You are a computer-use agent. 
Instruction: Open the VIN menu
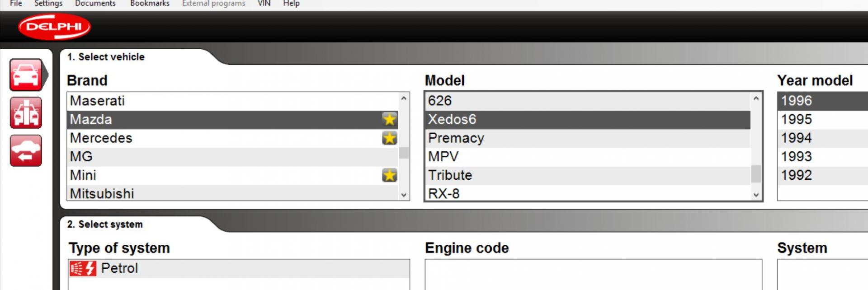(264, 4)
